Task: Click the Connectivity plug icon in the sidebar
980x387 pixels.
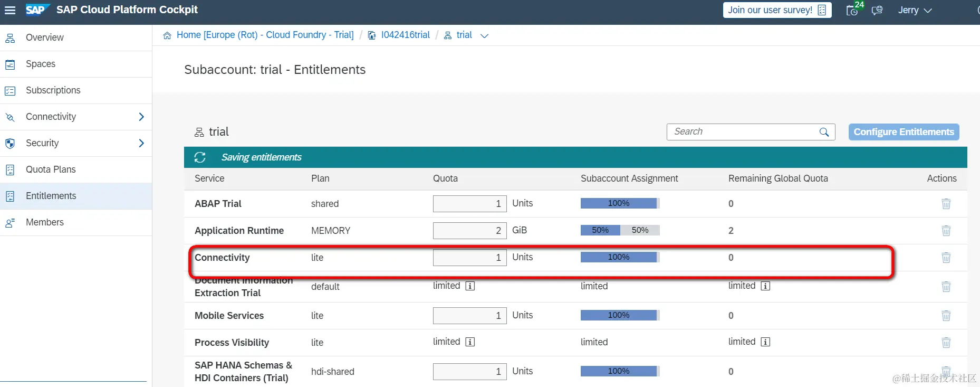Action: tap(10, 117)
